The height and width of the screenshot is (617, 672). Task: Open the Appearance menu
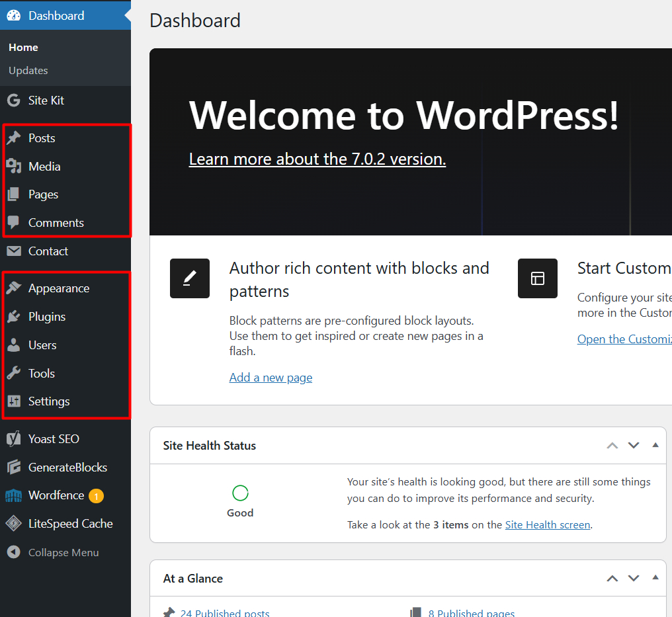65,288
